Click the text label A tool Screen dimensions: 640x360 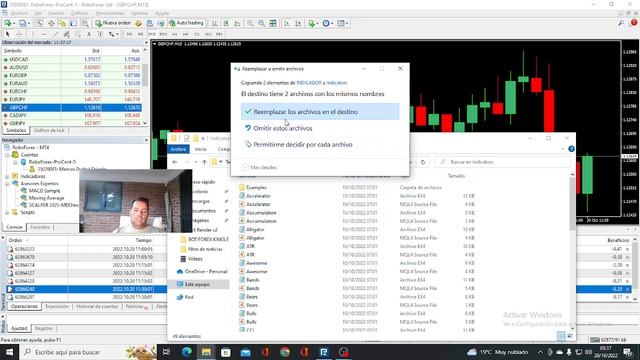tap(89, 34)
